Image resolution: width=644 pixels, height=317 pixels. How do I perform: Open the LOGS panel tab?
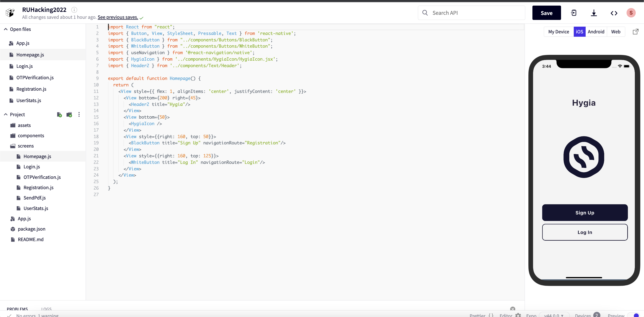46,309
